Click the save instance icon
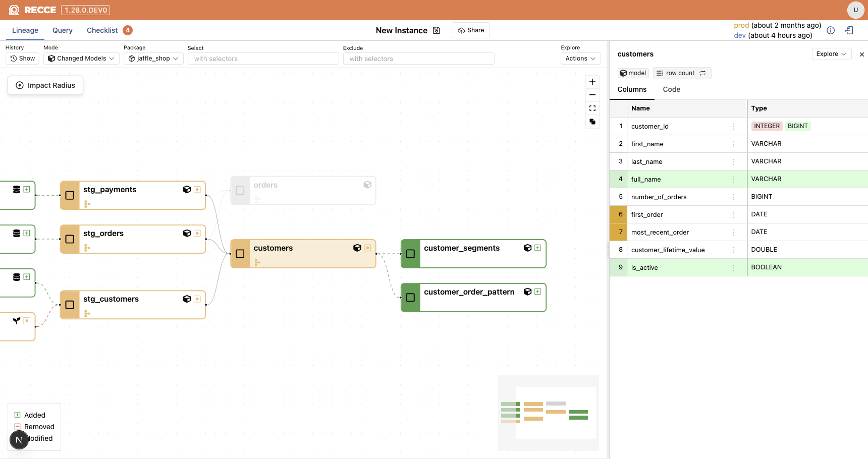Viewport: 868px width, 459px height. pos(437,30)
